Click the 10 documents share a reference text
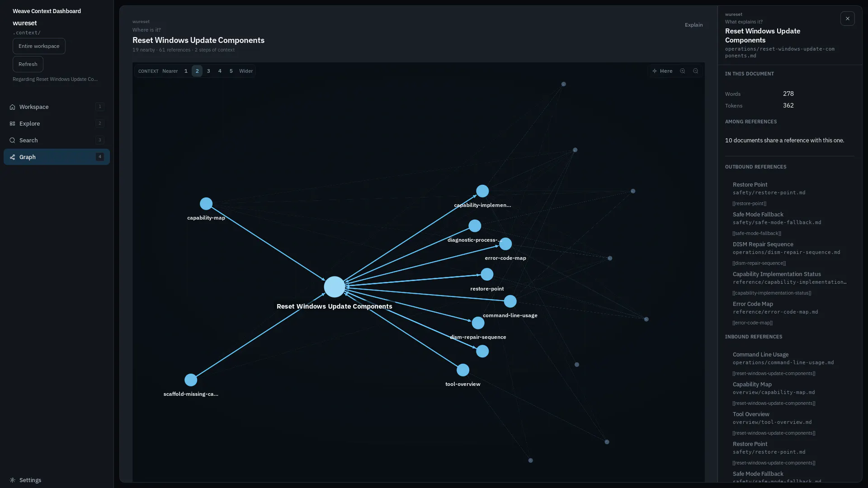868x488 pixels. tap(784, 141)
